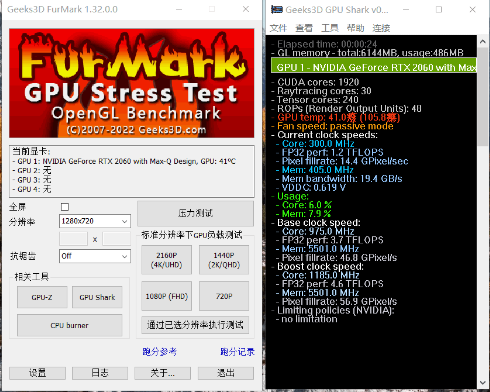Screen dimensions: 490x392
Task: Open the 跑分参考 link
Action: coord(160,352)
